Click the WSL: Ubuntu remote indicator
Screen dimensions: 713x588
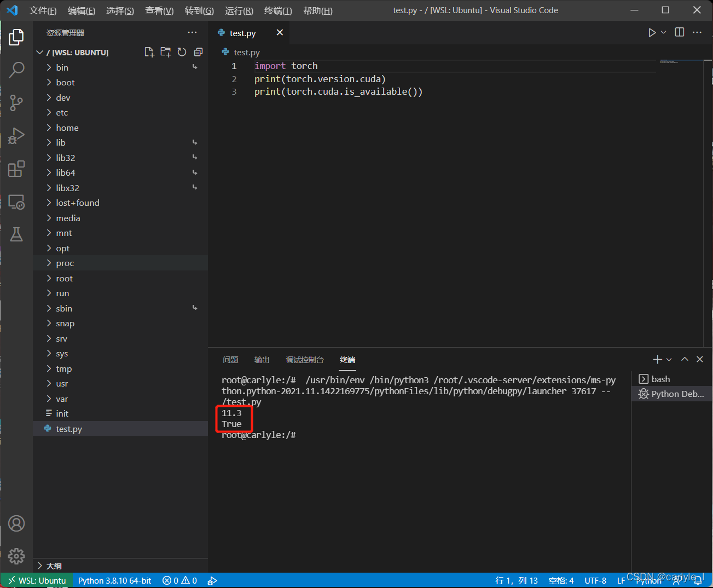point(36,580)
